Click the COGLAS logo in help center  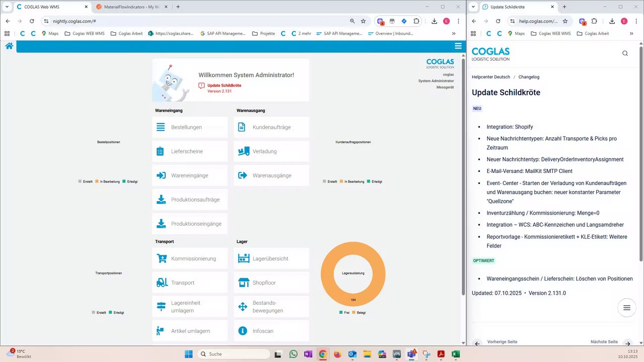coord(491,54)
